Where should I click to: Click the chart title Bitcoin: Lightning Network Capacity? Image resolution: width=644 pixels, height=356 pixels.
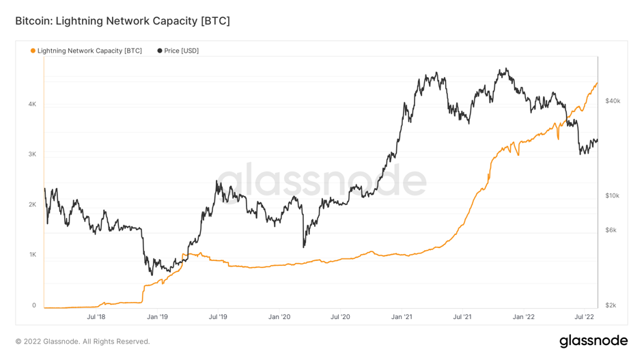pyautogui.click(x=122, y=21)
